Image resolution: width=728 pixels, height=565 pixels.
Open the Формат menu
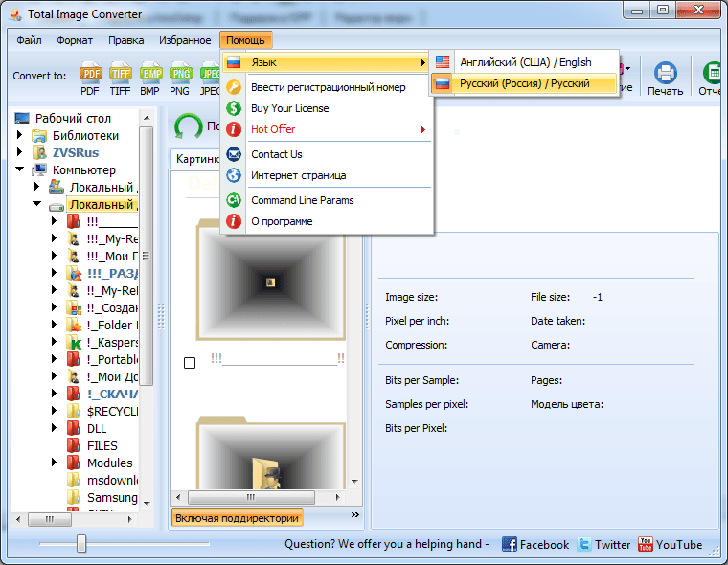click(75, 40)
